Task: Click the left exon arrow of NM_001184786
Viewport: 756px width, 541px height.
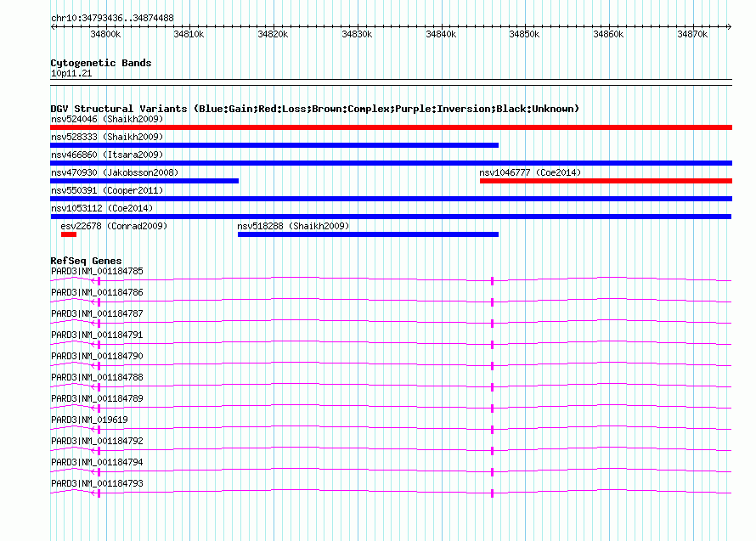Action: (96, 302)
